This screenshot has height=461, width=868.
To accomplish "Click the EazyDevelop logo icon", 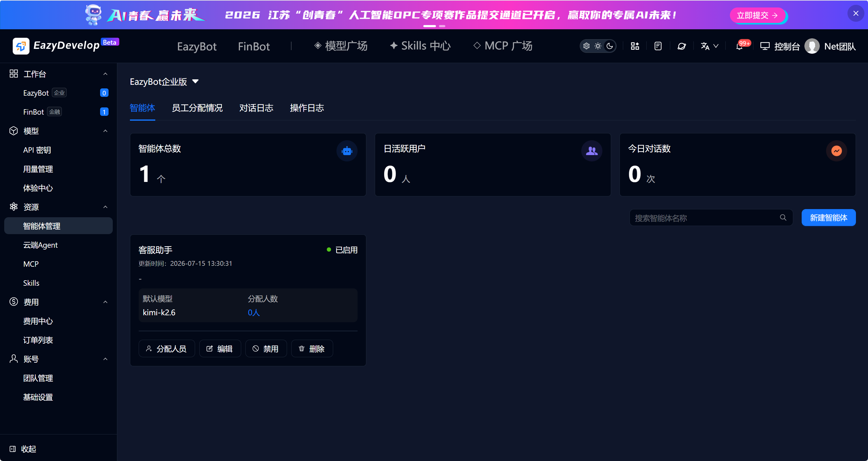I will click(x=21, y=46).
